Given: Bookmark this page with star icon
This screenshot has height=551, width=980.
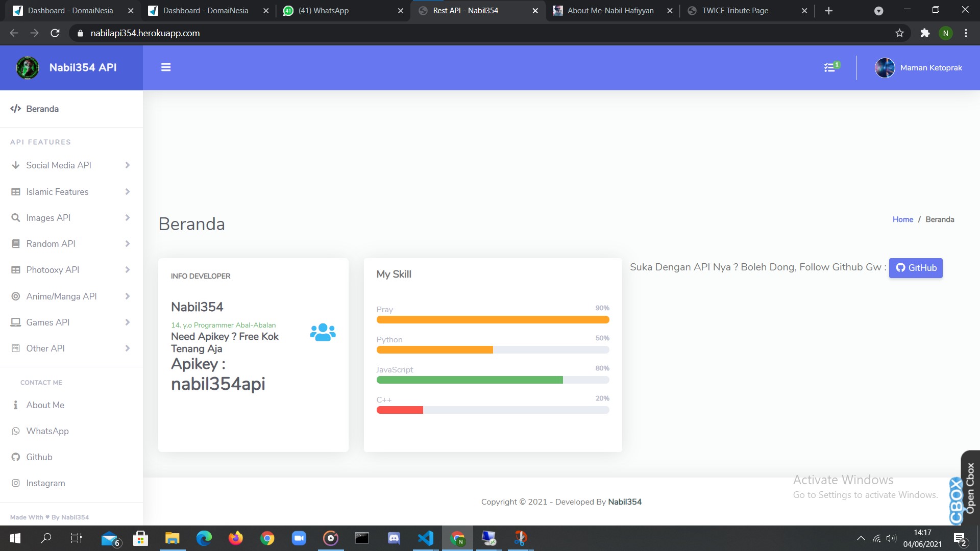Looking at the screenshot, I should click(x=899, y=33).
